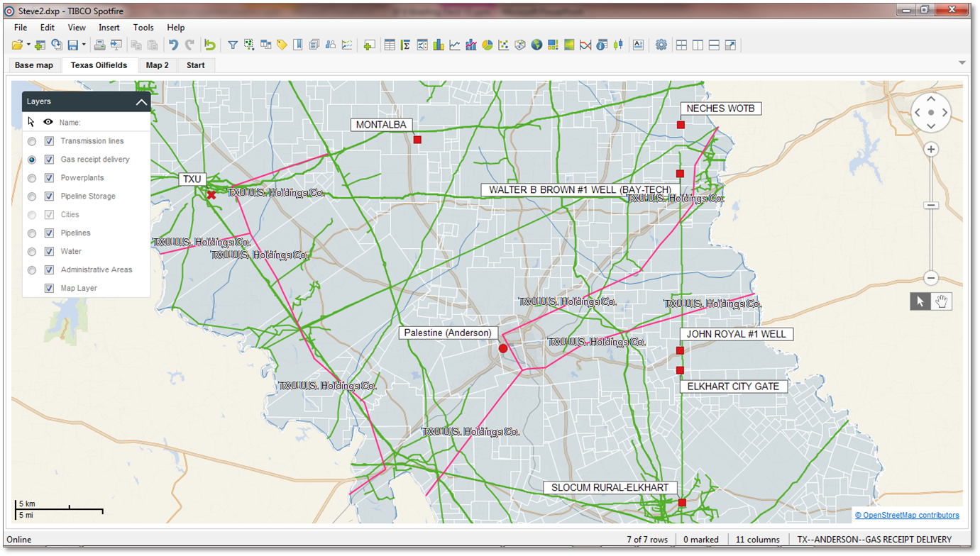980x556 pixels.
Task: Collapse the Layers panel chevron
Action: pos(141,102)
